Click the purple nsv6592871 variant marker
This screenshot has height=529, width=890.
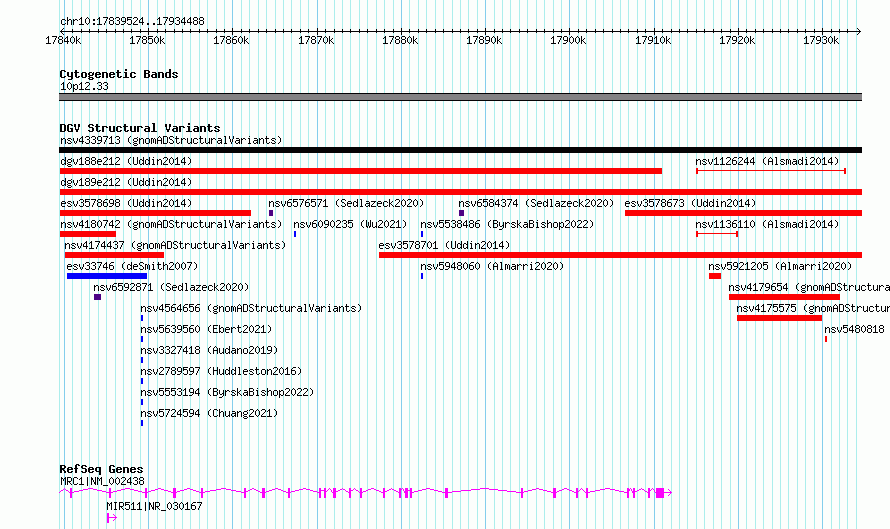tap(97, 297)
